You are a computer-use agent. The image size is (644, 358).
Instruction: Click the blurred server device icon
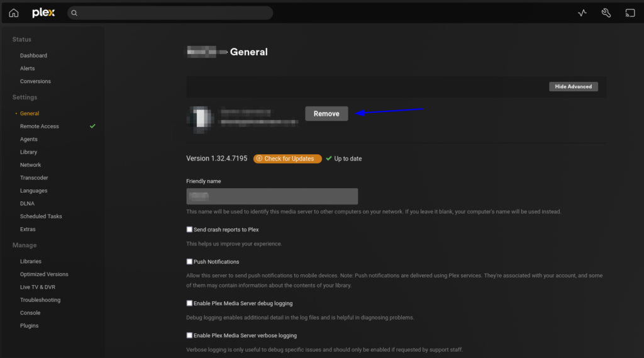pos(201,118)
